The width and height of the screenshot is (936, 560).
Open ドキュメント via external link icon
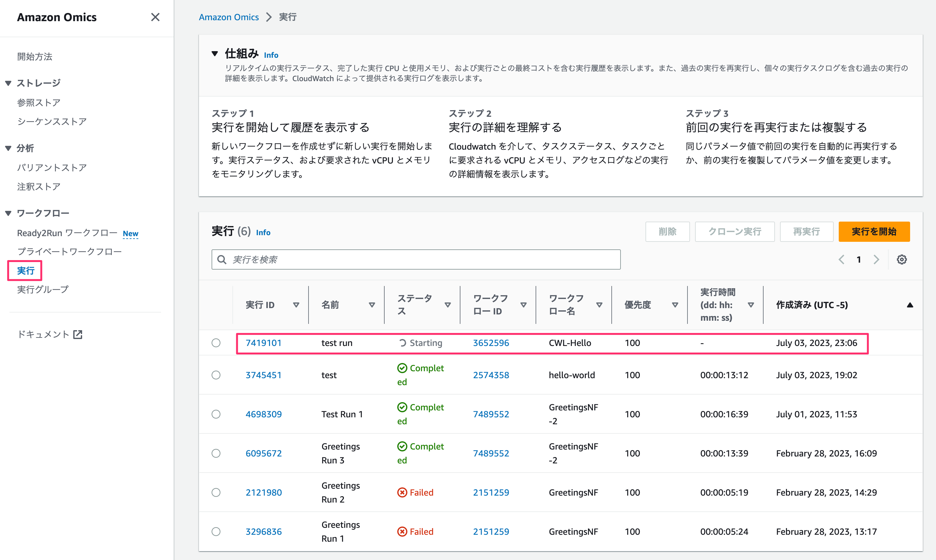coord(78,334)
